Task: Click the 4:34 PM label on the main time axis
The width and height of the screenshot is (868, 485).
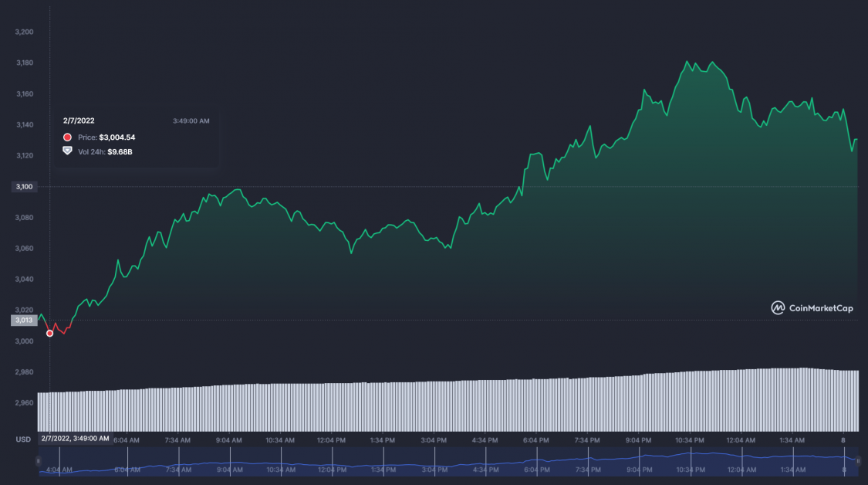Action: [x=485, y=440]
